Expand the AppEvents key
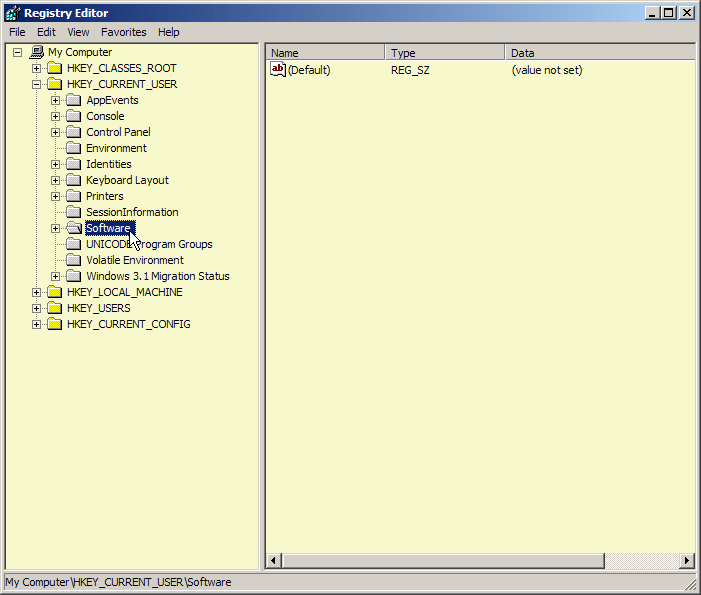 tap(55, 100)
